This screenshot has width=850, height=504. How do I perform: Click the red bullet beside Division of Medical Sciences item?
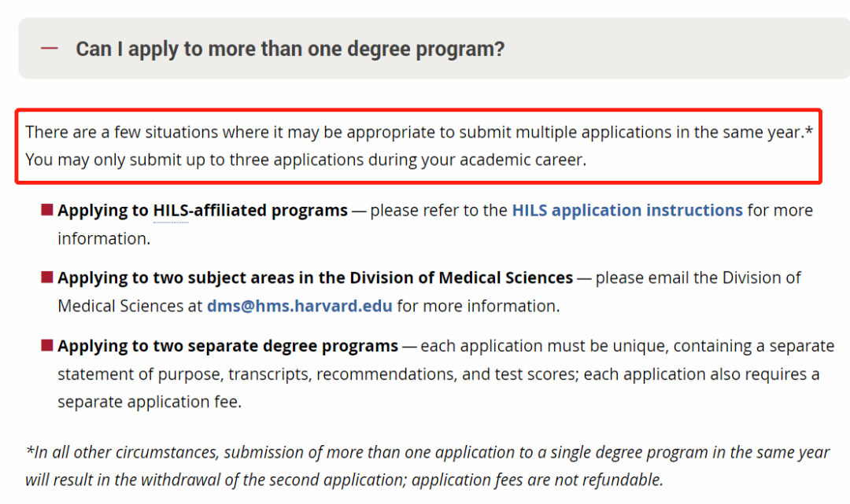coord(47,278)
